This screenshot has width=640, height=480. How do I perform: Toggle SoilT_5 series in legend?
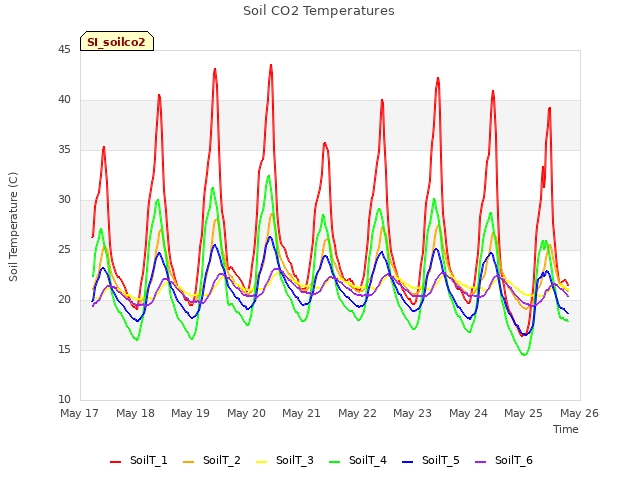point(431,460)
